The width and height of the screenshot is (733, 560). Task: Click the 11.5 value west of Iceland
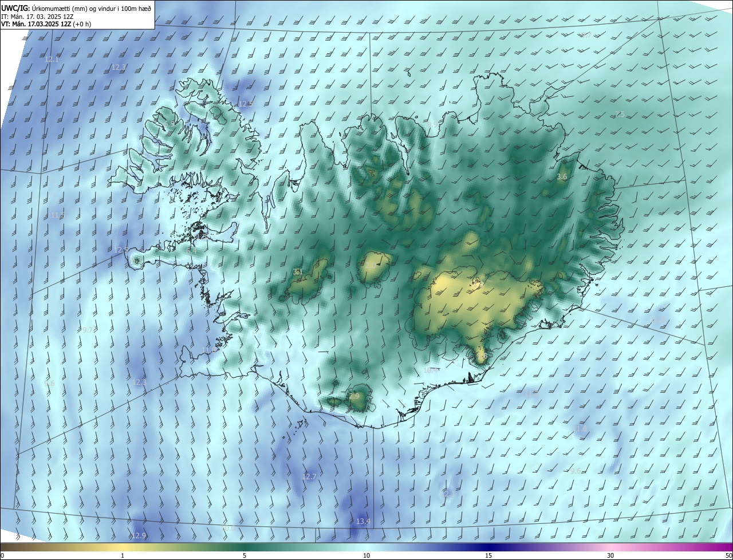click(57, 215)
